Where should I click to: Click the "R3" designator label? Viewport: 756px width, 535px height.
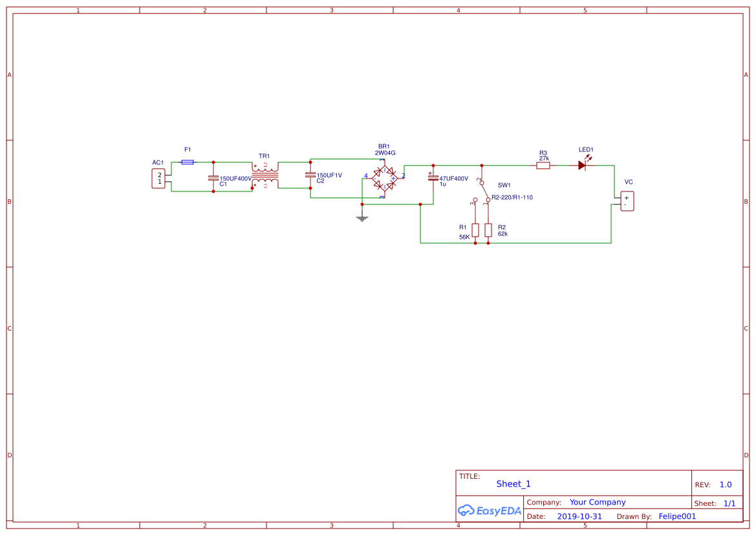click(543, 153)
